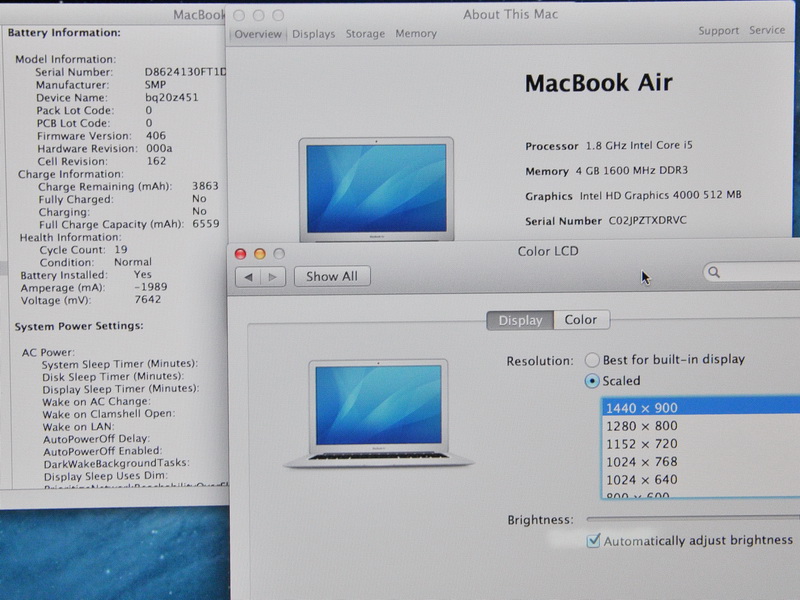Screen dimensions: 800x600
Task: Choose the 1152 × 720 resolution
Action: click(x=701, y=443)
